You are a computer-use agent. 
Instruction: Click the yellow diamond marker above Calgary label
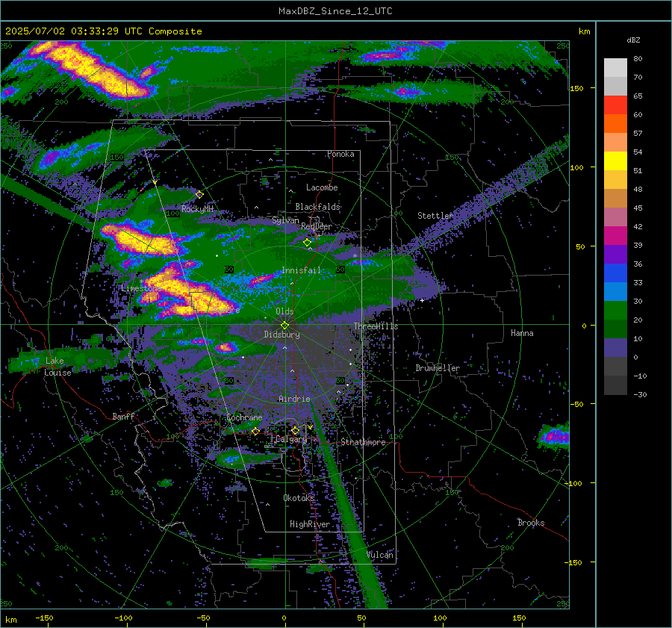pos(295,430)
